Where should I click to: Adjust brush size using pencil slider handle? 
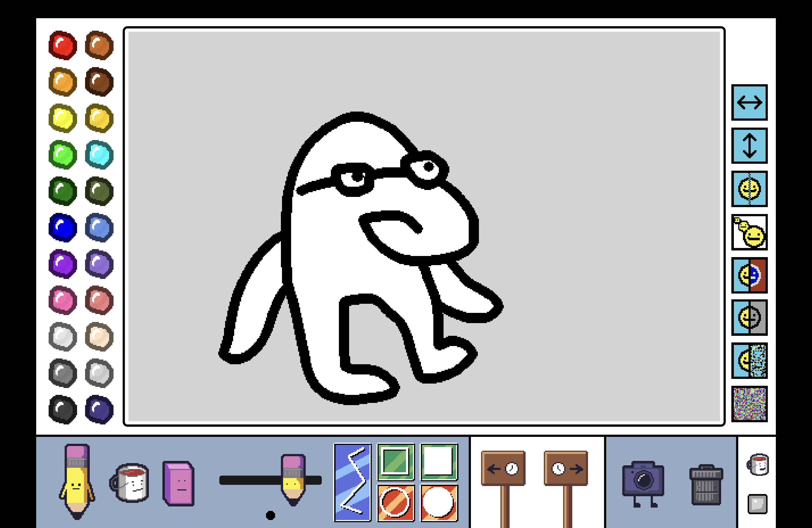(x=293, y=480)
